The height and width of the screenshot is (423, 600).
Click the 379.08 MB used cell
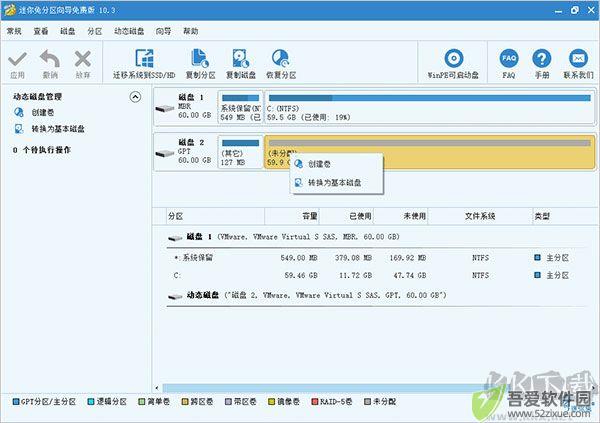pos(354,258)
